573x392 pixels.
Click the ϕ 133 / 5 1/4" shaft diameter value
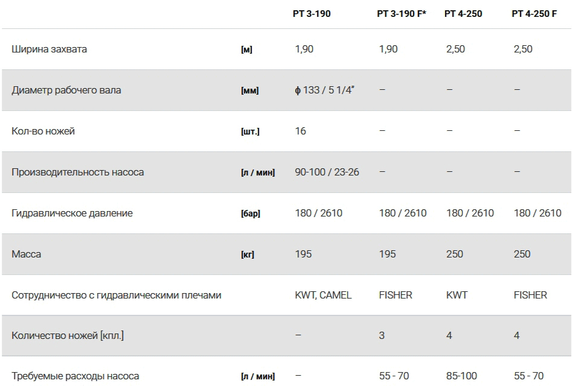coord(324,90)
